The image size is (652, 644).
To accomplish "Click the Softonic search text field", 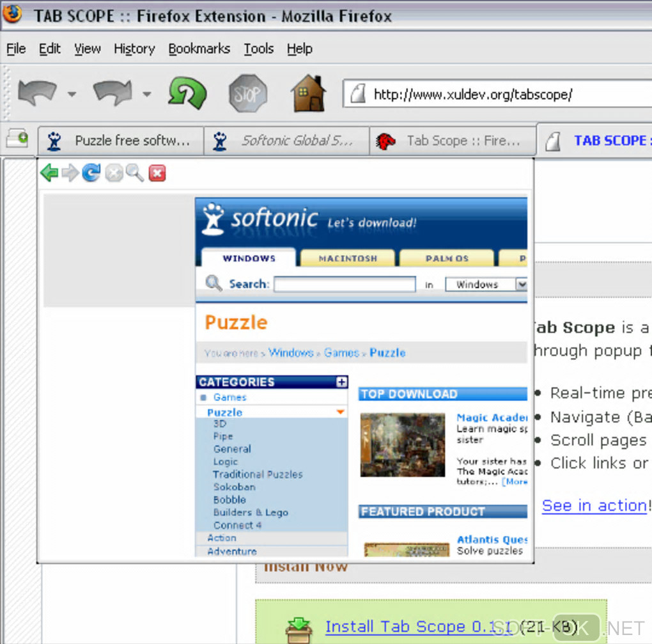I will point(345,284).
